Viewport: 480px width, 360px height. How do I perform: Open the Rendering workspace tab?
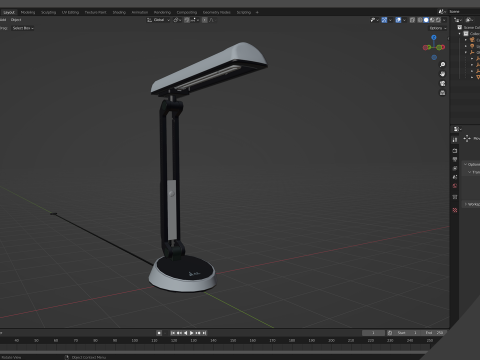pos(162,12)
